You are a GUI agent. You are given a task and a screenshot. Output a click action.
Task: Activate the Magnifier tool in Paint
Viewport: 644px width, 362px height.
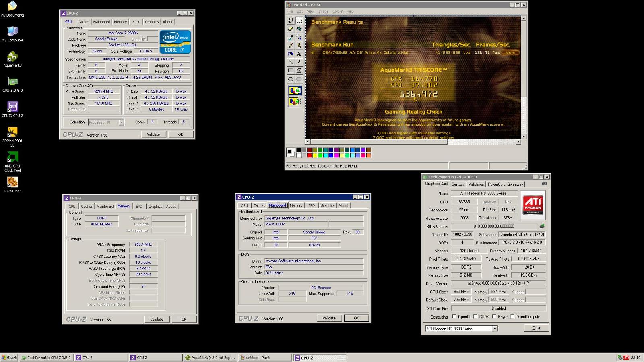tap(299, 37)
